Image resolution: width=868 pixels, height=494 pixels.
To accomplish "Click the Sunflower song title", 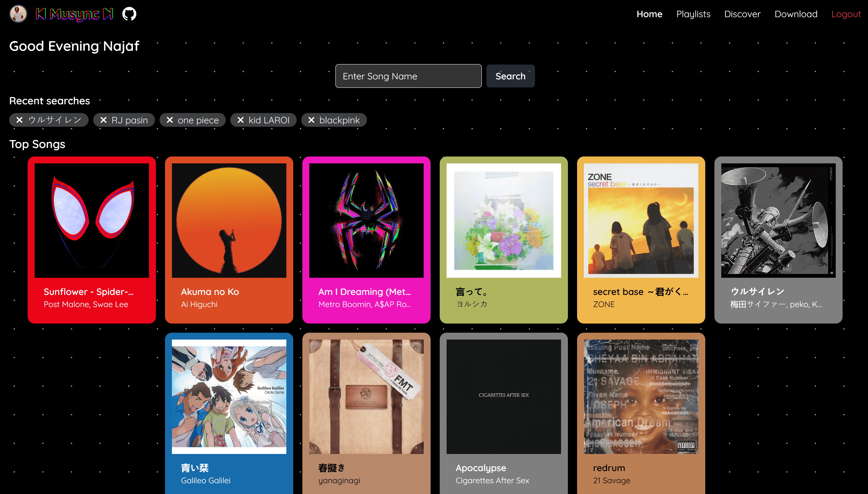I will (x=89, y=292).
